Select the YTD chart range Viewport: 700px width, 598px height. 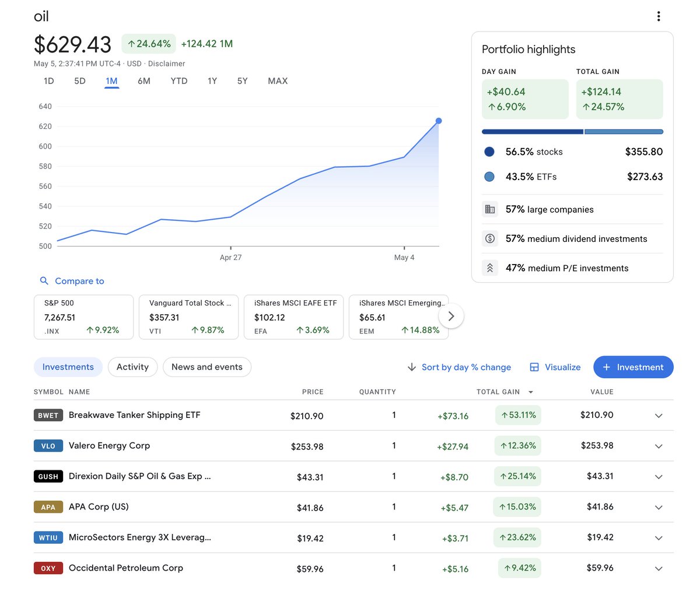coord(179,81)
